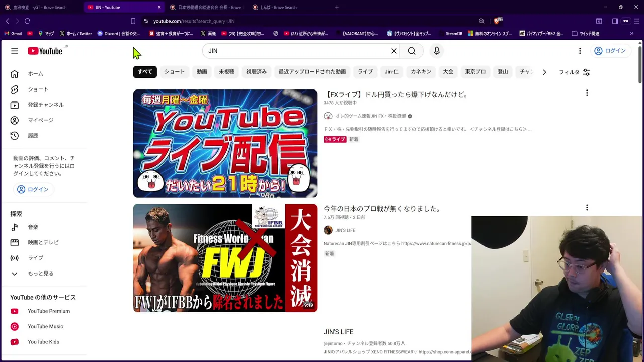Open the YouTube guide hamburger menu
This screenshot has width=644, height=362.
coord(14,51)
